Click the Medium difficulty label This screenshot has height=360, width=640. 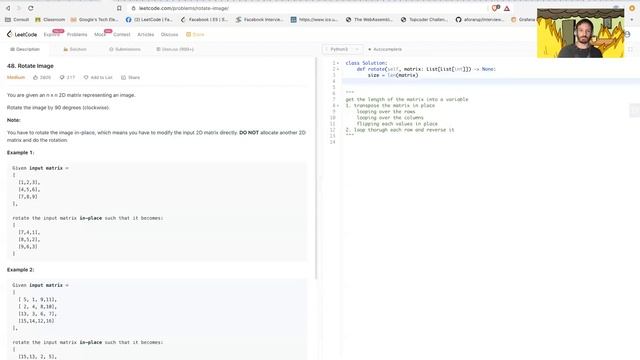click(16, 78)
